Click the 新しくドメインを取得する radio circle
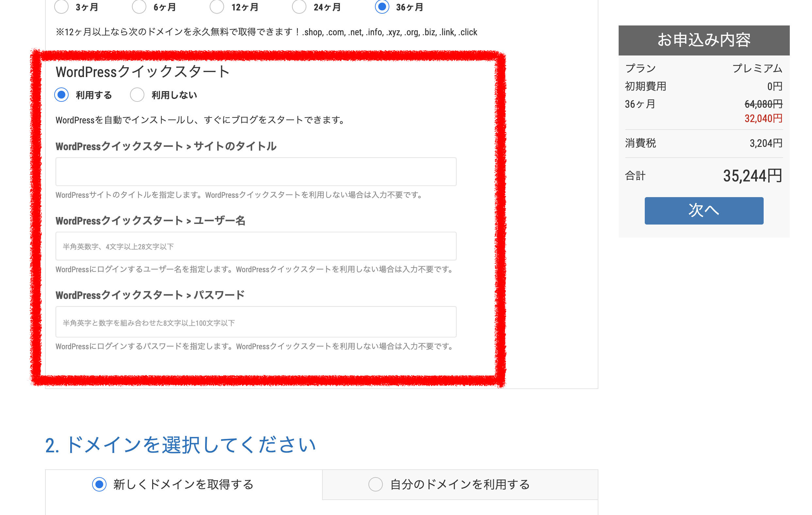The height and width of the screenshot is (515, 812). click(99, 484)
